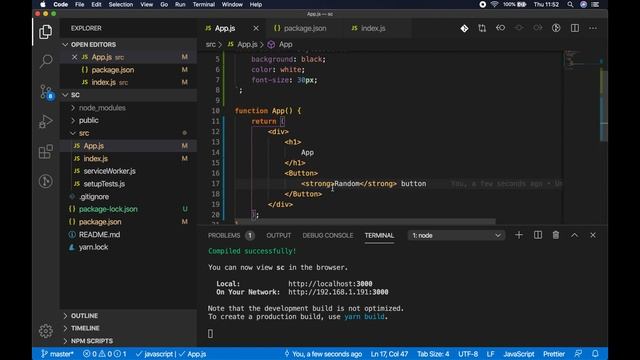
Task: Click the editor horizontal scrollbar
Action: pyautogui.click(x=366, y=222)
